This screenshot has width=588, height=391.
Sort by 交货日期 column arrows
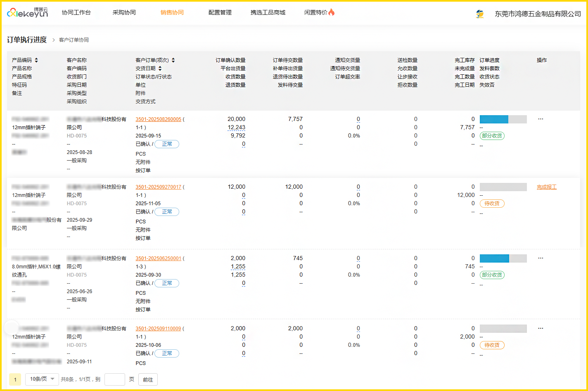(160, 69)
